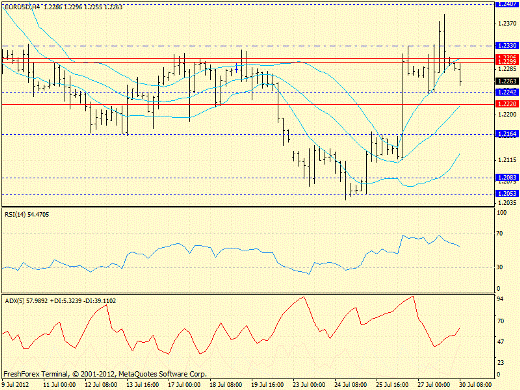This screenshot has height=390, width=520.
Task: Click the 27 Jul 00:00 time label
Action: [434, 385]
